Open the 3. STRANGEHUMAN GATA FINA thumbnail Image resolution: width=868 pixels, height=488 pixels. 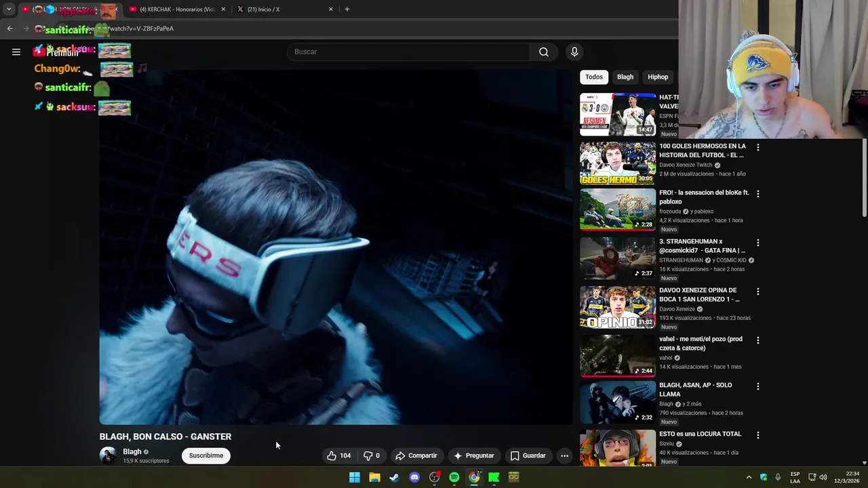pos(618,258)
